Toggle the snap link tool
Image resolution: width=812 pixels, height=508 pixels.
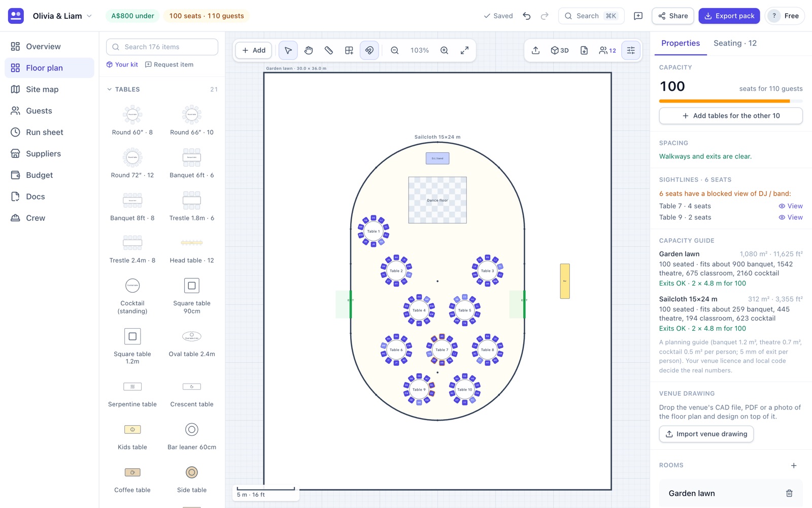369,50
